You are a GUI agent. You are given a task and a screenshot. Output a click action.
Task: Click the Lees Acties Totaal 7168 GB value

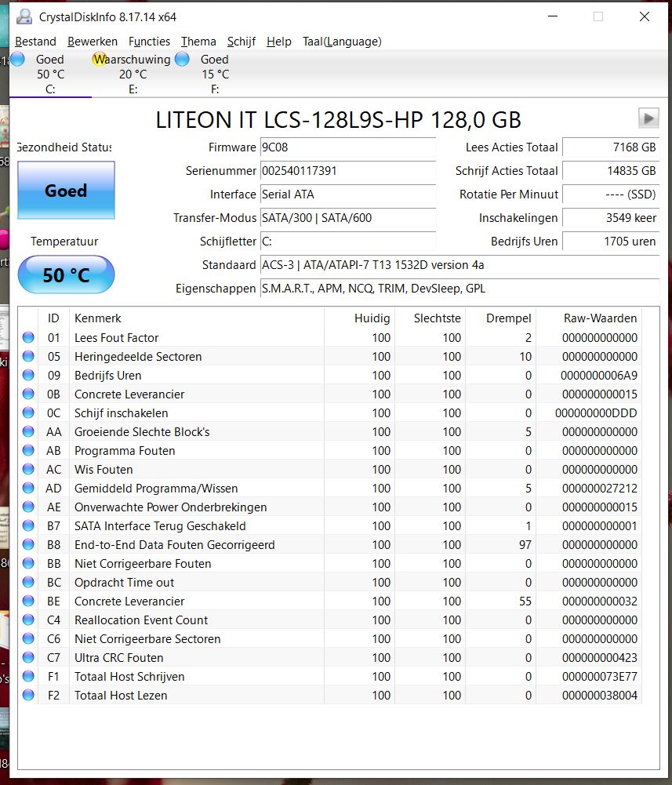(611, 147)
